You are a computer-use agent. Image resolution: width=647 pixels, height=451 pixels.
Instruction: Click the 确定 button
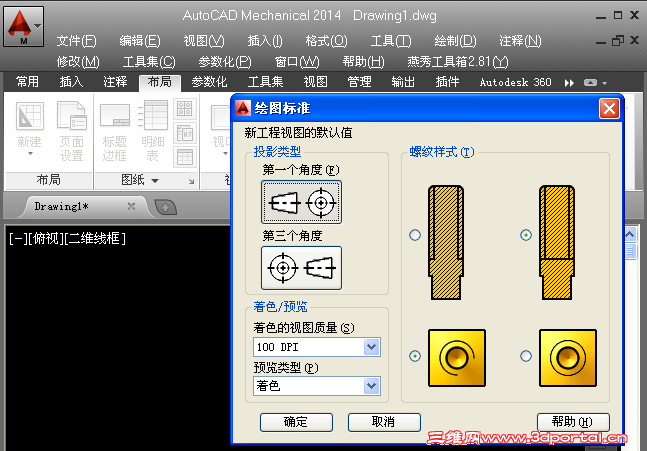click(x=296, y=422)
